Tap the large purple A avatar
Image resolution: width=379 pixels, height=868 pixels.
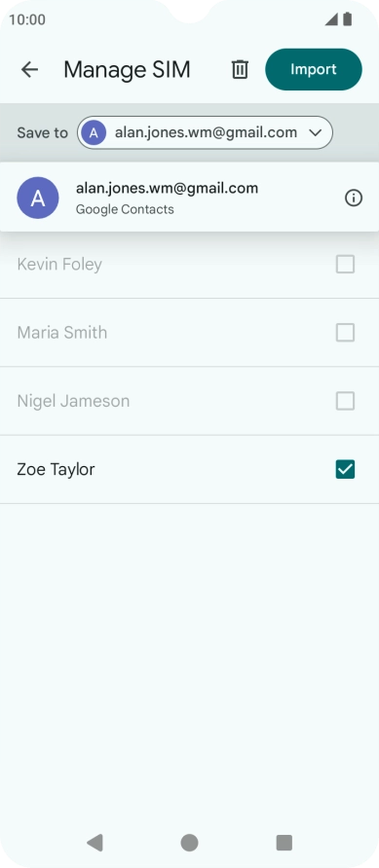click(x=38, y=198)
